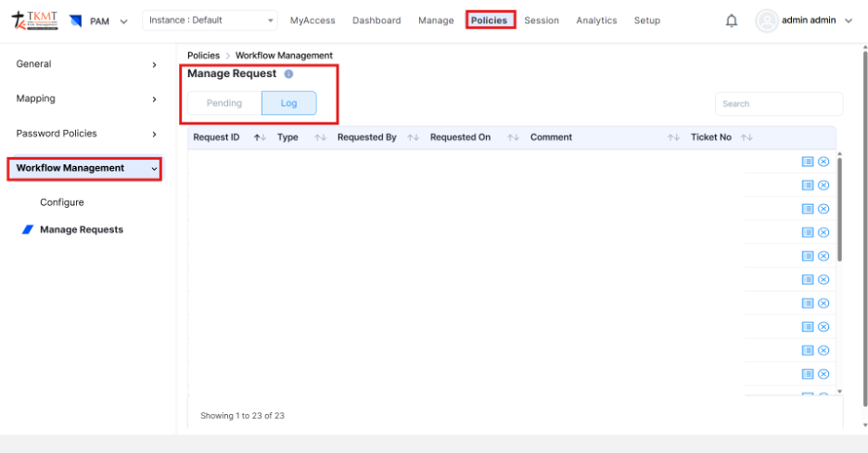
Task: Open details icon in the second table row
Action: pyautogui.click(x=808, y=185)
